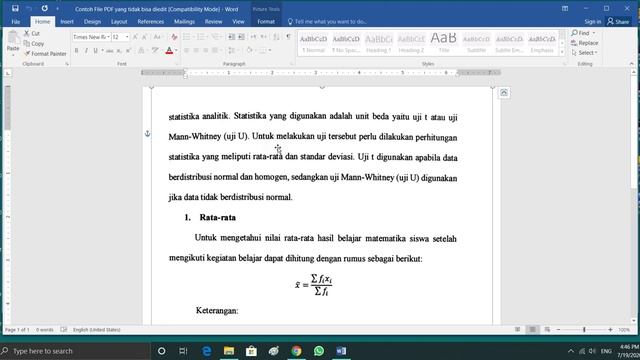Open the Font Color dropdown arrow
640x360 pixels.
176,51
